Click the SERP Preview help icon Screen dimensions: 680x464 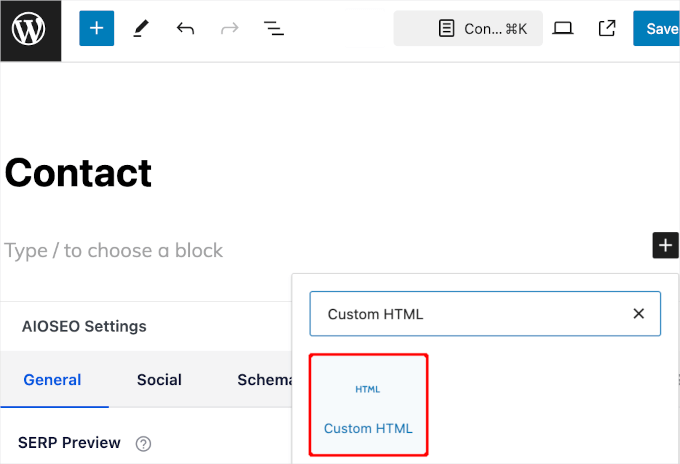coord(143,444)
